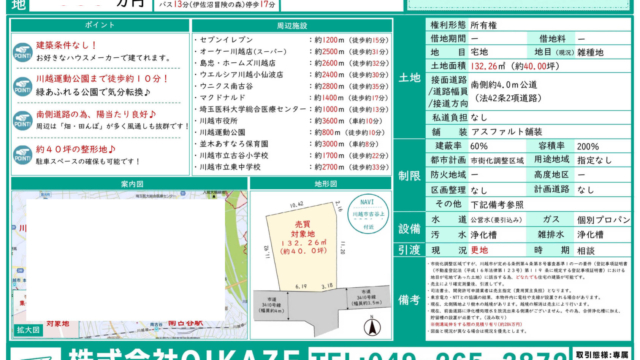Click the 南側道路の為、陽当たり良好 heading
Screen dimensions: 640x360
(x=96, y=114)
